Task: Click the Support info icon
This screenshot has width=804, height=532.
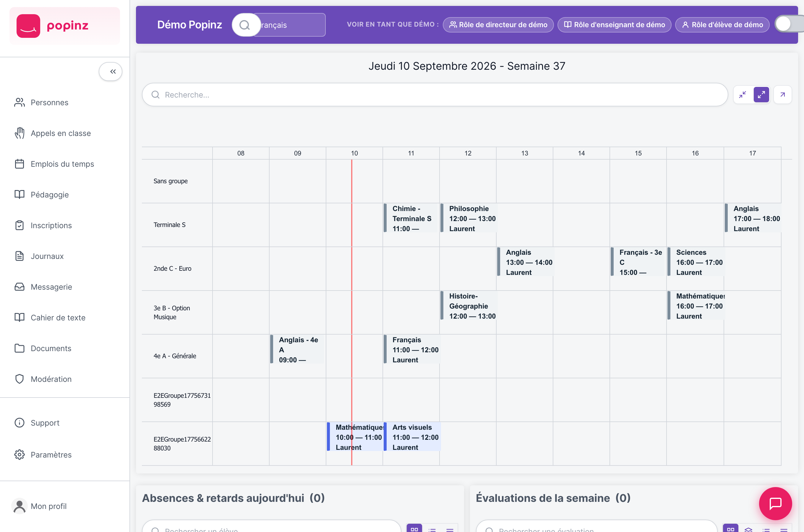Action: point(19,423)
